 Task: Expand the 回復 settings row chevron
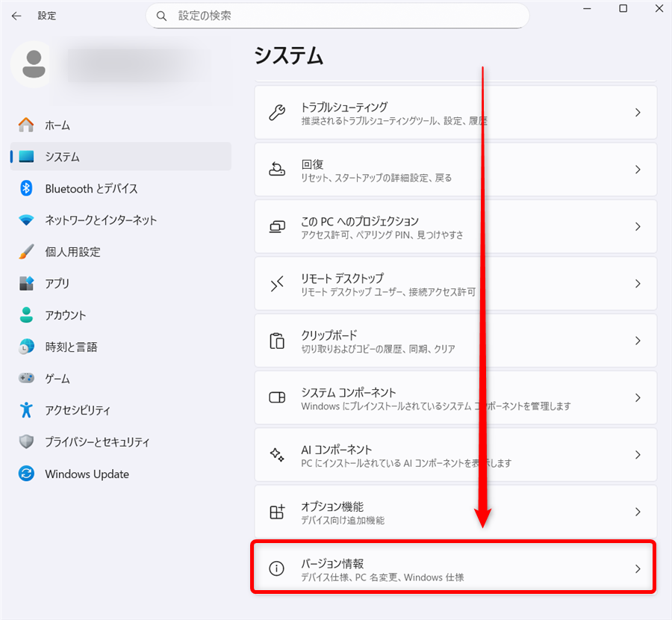[637, 170]
